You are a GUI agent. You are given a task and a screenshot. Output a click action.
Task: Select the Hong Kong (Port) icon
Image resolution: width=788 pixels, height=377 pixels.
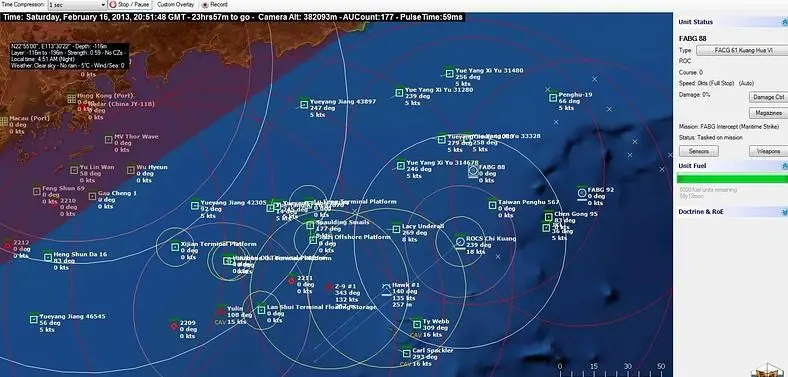[72, 99]
